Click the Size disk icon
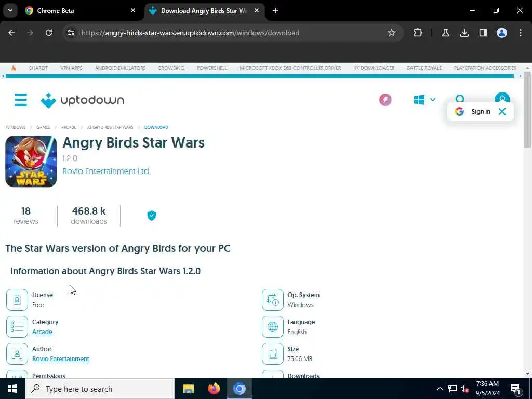 pyautogui.click(x=272, y=353)
